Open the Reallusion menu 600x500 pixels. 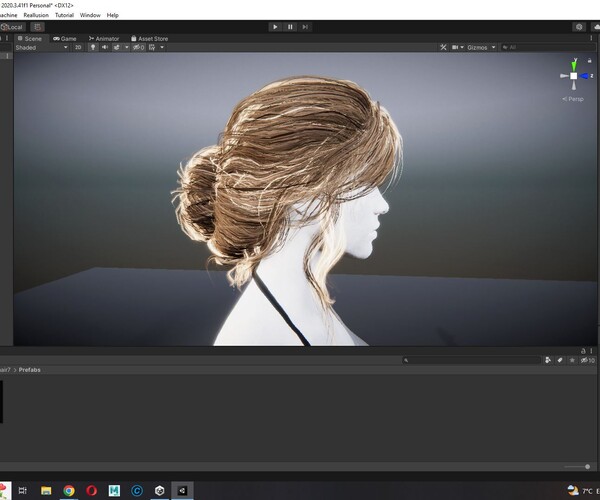click(x=36, y=15)
